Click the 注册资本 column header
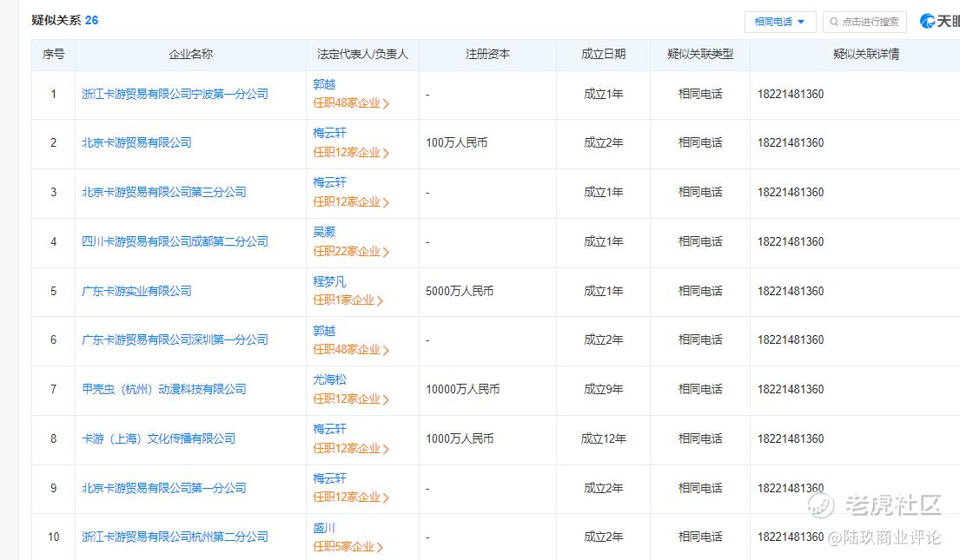The height and width of the screenshot is (560, 960). click(487, 55)
